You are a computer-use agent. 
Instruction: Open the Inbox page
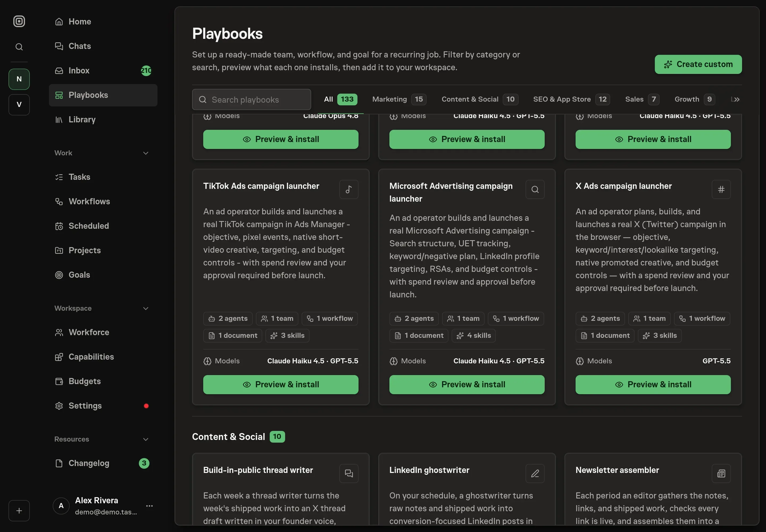click(103, 71)
